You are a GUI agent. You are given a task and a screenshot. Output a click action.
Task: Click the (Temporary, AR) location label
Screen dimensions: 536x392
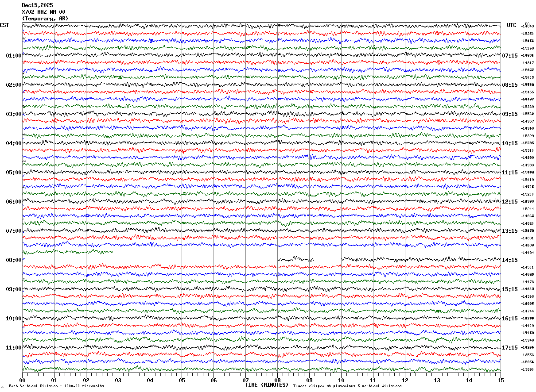point(45,19)
